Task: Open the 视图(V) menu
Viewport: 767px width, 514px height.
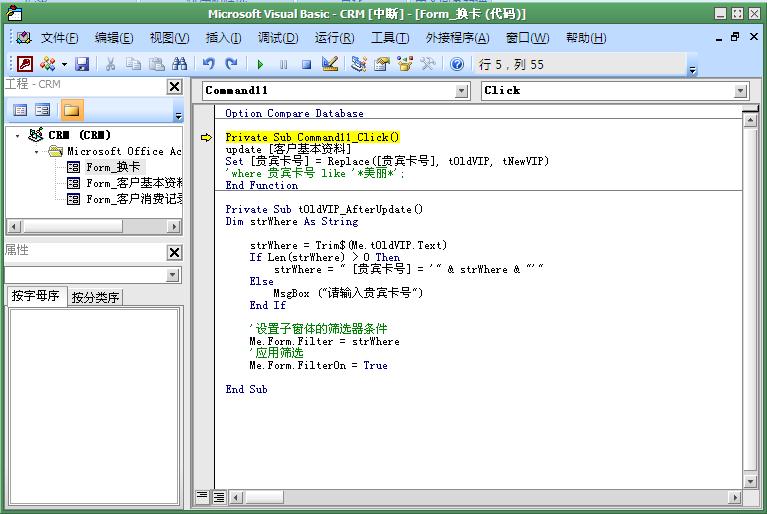Action: (169, 38)
